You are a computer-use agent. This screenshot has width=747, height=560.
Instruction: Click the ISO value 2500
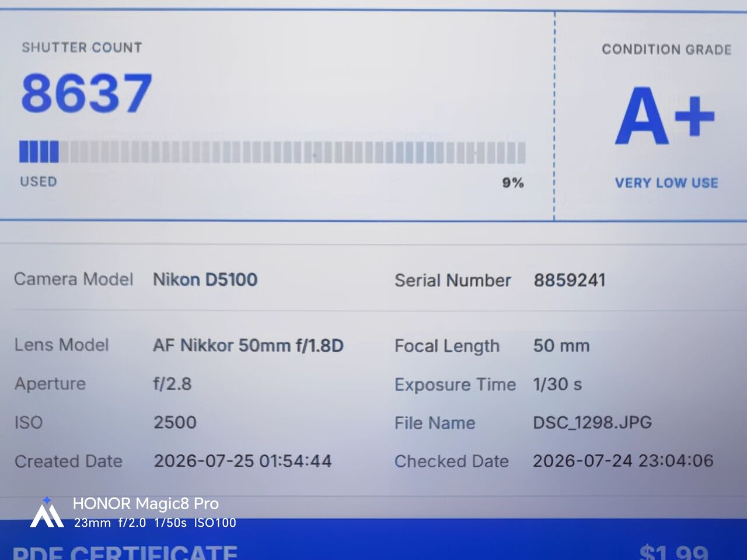[x=175, y=422]
